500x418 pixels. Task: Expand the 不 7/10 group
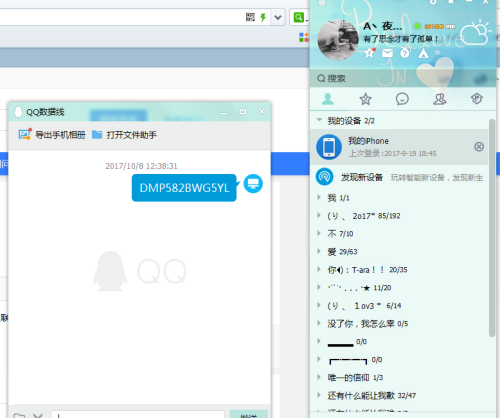point(319,233)
